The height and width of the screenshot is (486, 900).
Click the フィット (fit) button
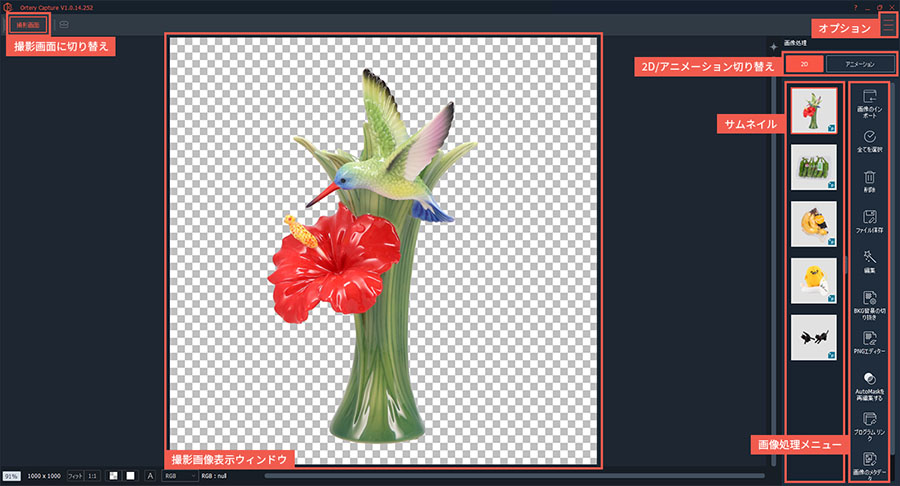click(75, 476)
